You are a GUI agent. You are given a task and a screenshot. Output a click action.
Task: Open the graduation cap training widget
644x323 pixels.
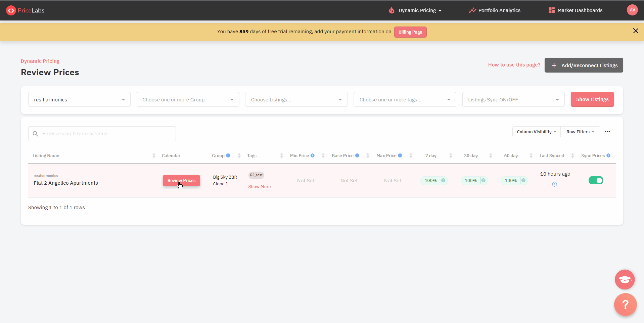pos(625,279)
